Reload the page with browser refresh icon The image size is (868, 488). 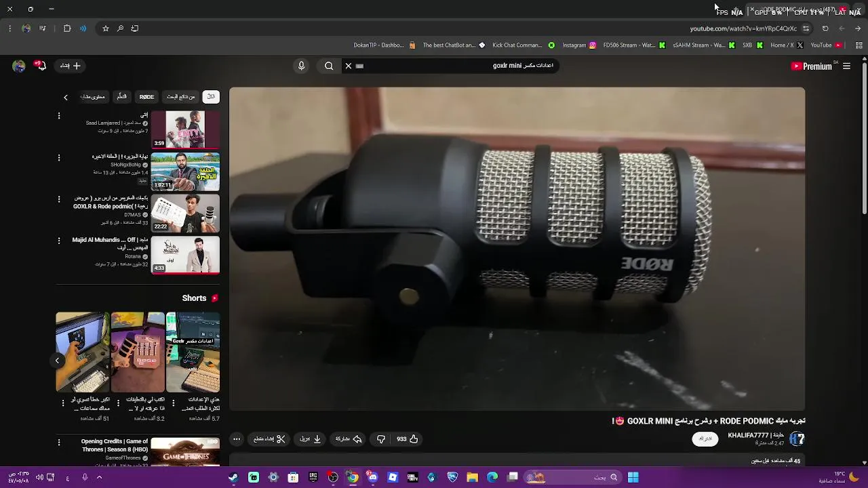pyautogui.click(x=825, y=28)
